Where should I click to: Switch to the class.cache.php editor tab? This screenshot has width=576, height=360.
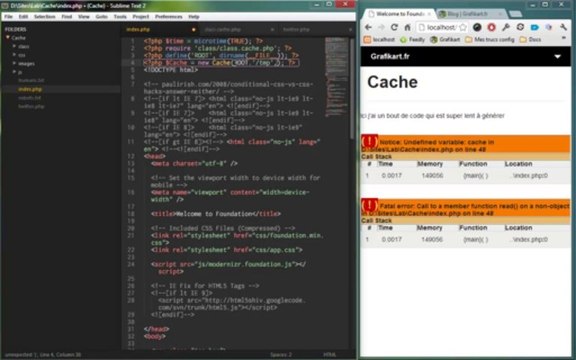[x=237, y=29]
